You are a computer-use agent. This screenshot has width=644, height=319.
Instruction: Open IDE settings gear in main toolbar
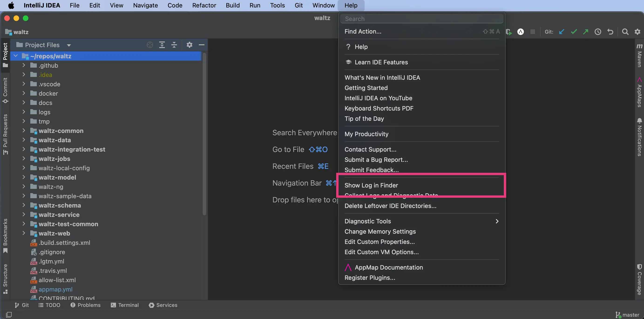[637, 31]
